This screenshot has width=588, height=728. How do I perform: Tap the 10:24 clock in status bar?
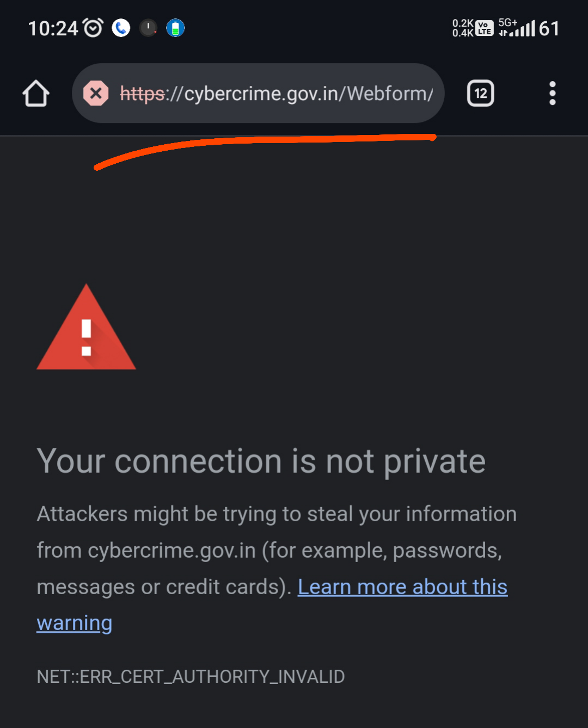click(x=53, y=28)
